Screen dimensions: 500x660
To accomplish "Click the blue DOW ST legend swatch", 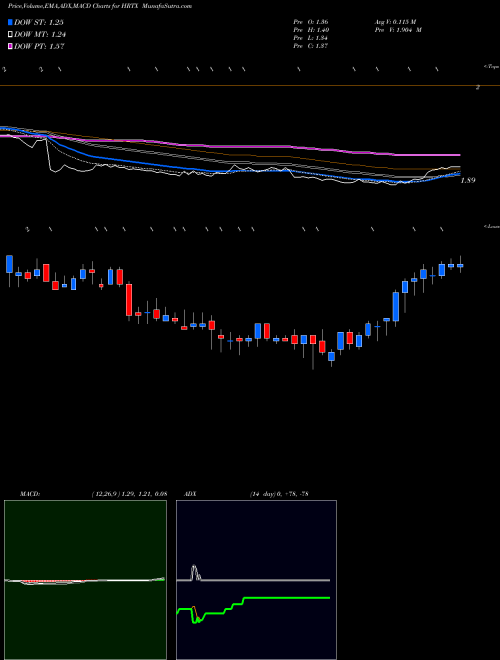I will coord(11,22).
